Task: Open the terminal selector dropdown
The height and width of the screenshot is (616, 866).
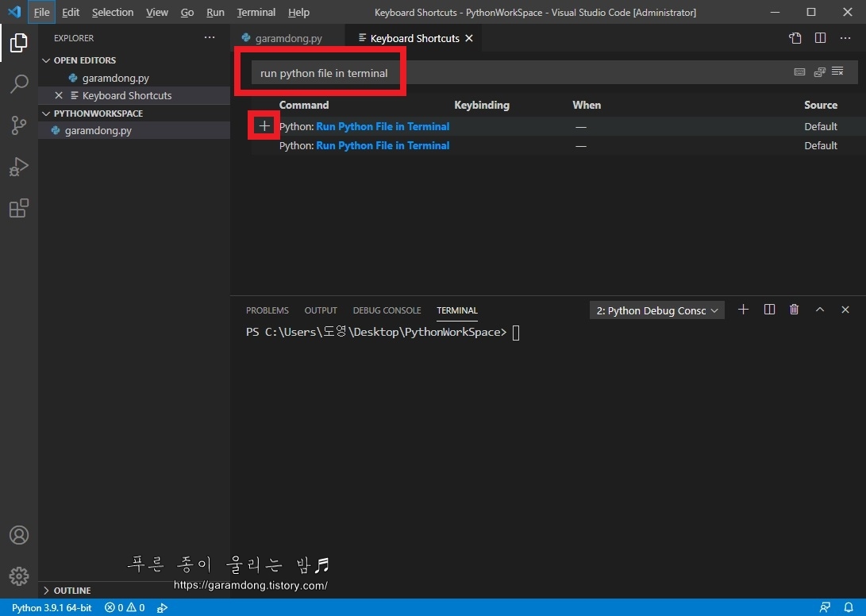Action: tap(656, 310)
